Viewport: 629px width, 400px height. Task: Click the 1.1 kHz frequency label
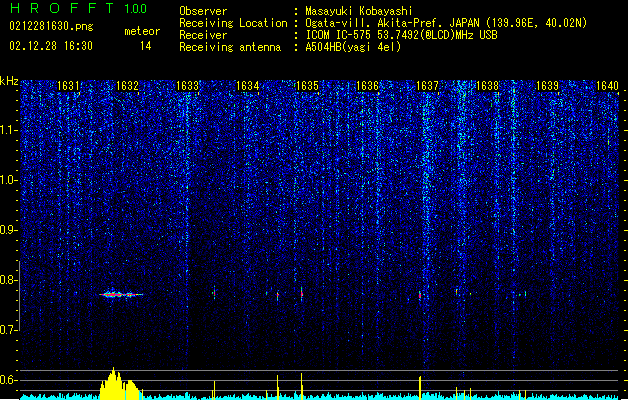tap(9, 130)
